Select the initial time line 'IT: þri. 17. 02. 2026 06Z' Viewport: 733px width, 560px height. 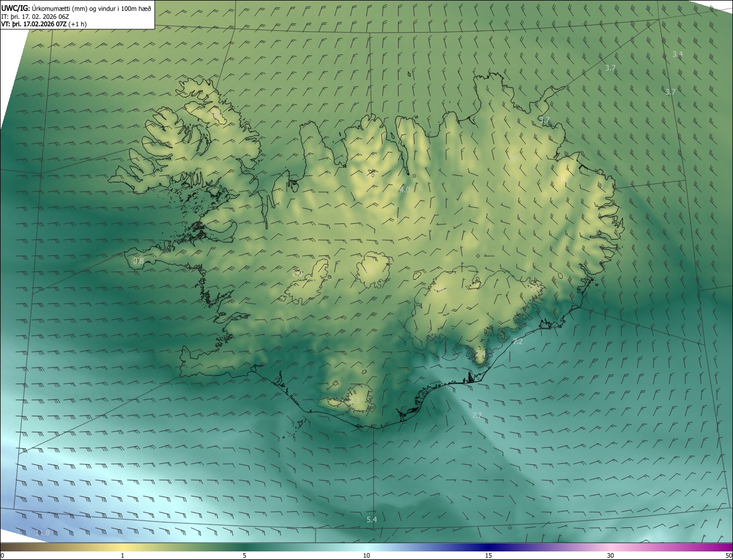36,17
